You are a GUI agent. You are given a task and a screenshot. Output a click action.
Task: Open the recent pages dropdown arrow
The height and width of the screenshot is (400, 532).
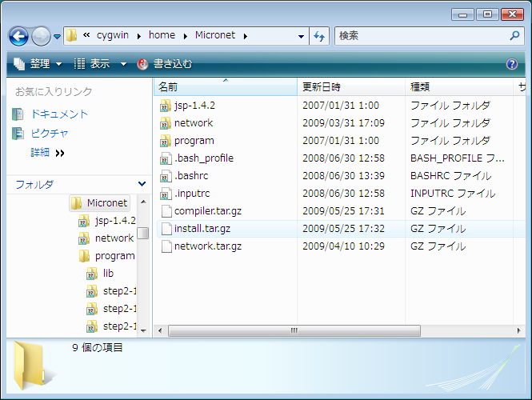[x=57, y=36]
